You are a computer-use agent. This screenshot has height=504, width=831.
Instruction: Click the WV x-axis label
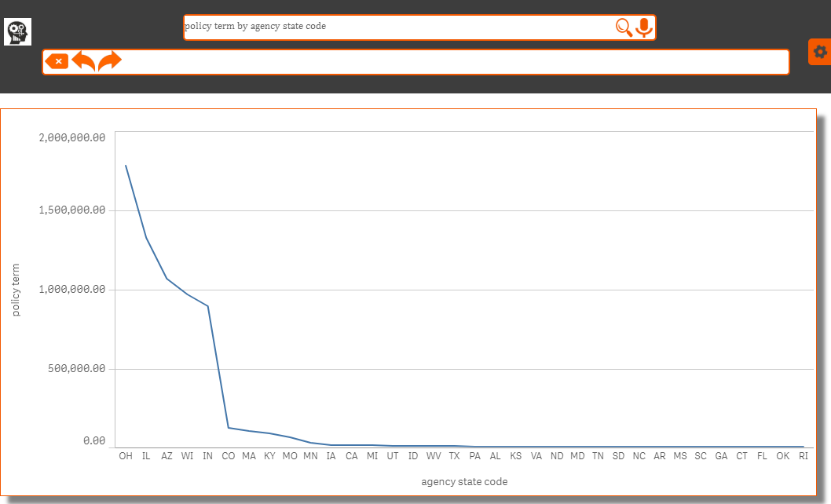(x=434, y=456)
